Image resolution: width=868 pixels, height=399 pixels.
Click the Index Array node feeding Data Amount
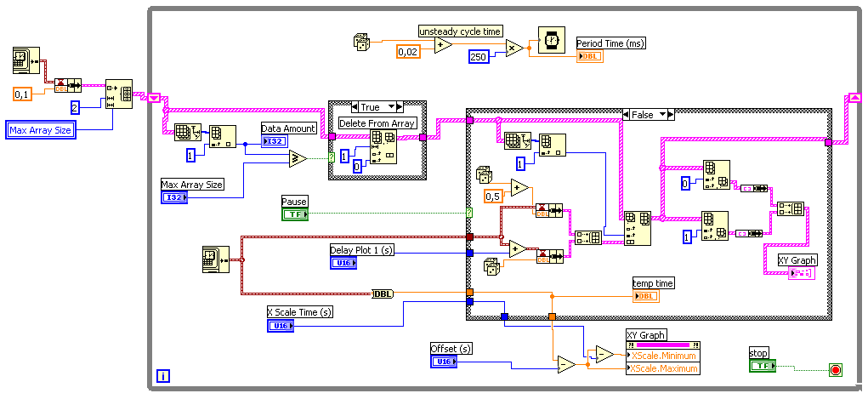pyautogui.click(x=223, y=138)
